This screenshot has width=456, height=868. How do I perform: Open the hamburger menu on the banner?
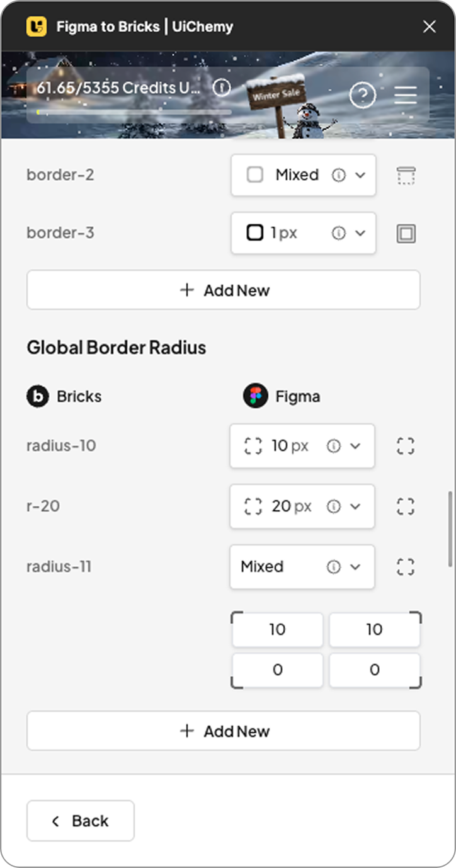click(405, 95)
